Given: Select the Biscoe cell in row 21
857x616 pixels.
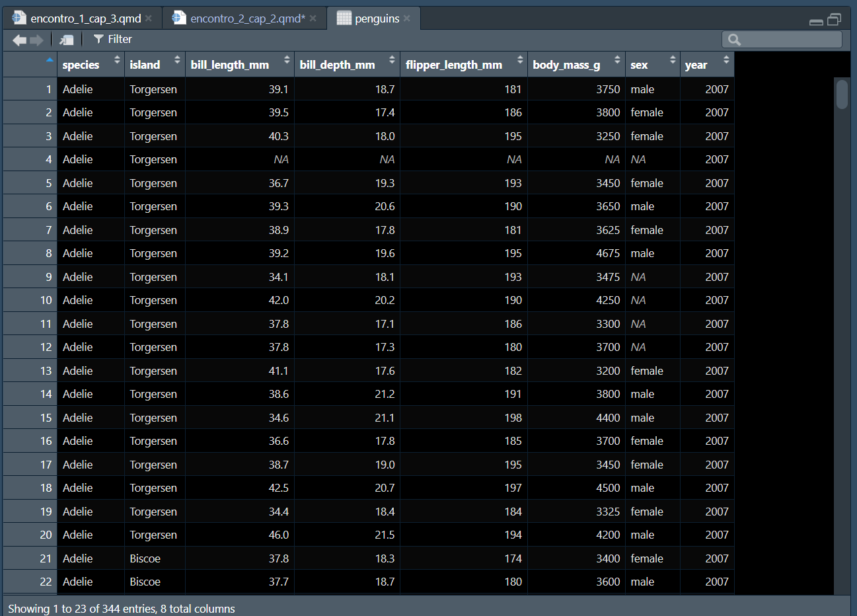Looking at the screenshot, I should (x=145, y=558).
